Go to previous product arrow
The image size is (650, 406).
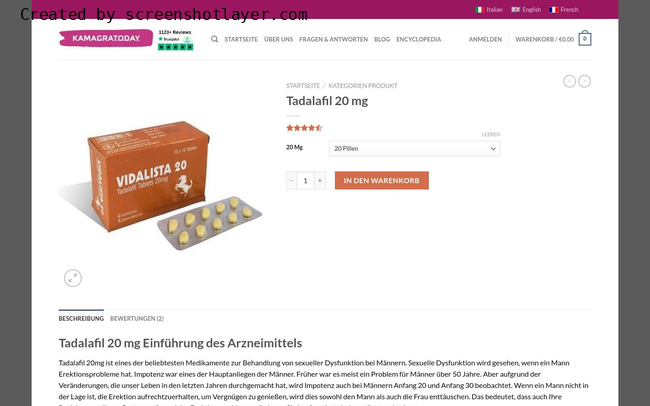point(569,81)
